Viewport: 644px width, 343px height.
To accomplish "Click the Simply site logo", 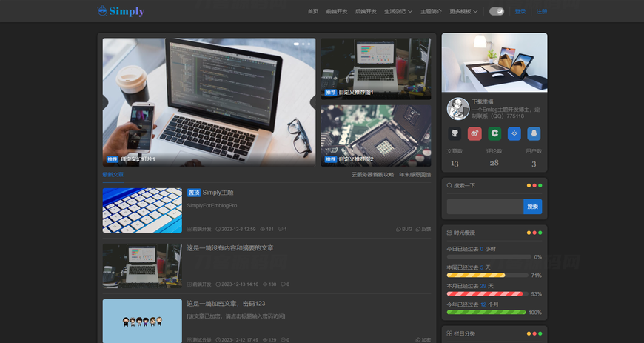I will point(121,11).
